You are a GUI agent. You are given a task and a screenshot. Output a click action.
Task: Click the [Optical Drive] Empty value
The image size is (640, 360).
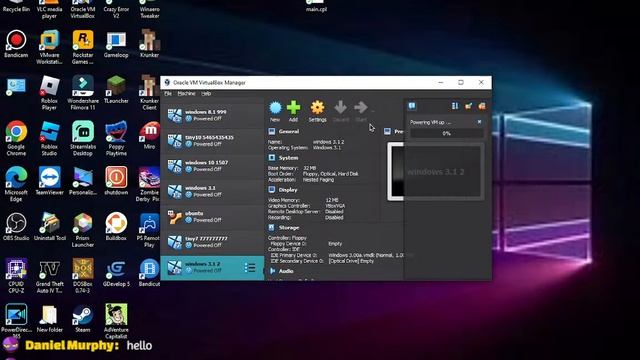[x=351, y=261]
